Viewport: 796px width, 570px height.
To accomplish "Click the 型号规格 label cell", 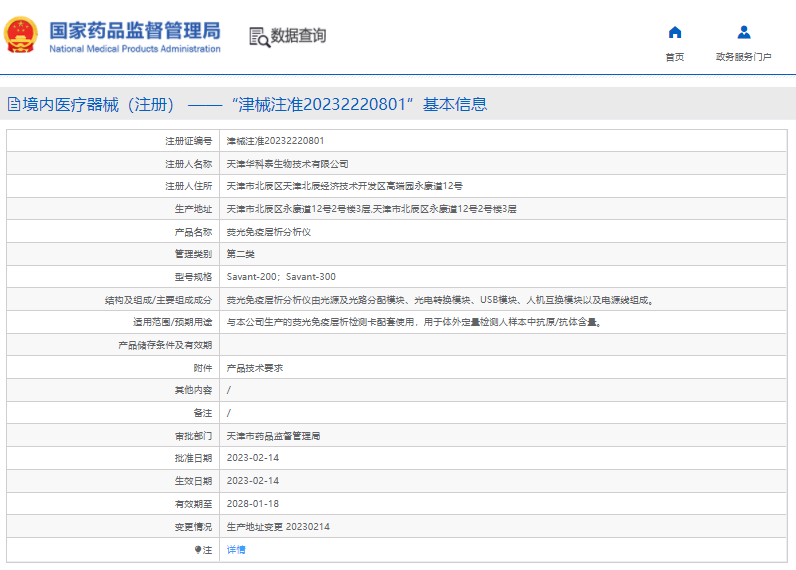I will coord(113,277).
